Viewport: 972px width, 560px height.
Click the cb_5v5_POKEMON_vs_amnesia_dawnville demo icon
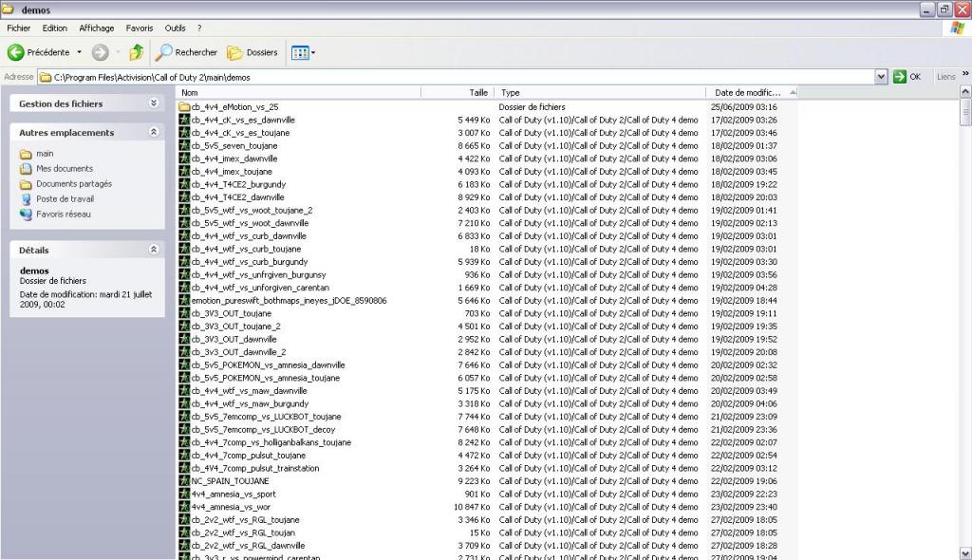[184, 364]
